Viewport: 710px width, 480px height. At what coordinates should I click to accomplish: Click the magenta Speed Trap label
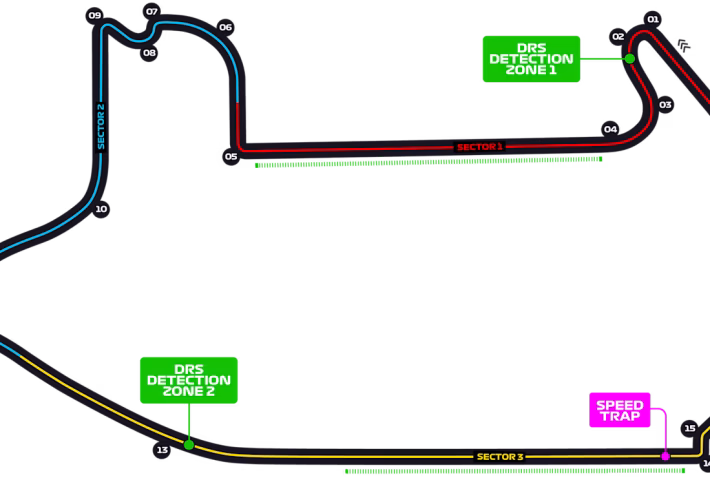[x=619, y=410]
